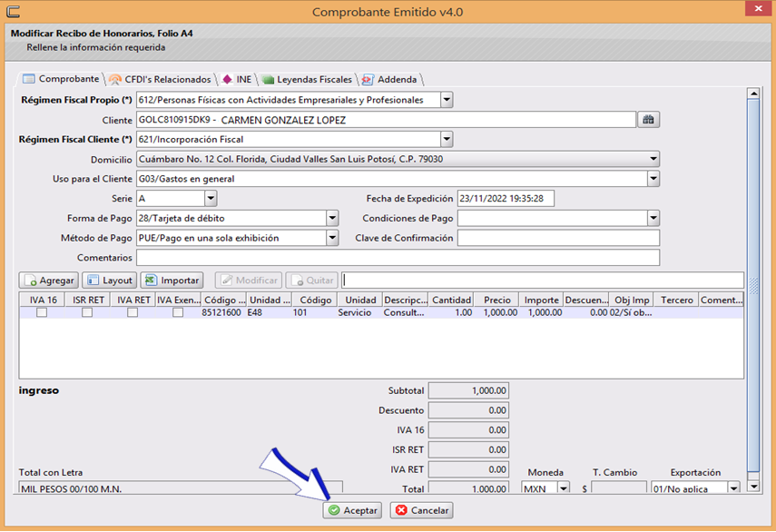This screenshot has height=532, width=776.
Task: Click the Comentarios input field
Action: coord(398,258)
